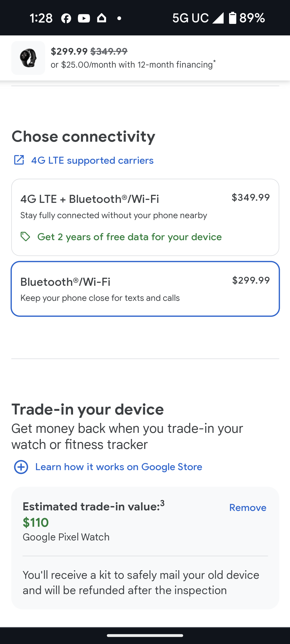Open the external link icon for carriers
Screen dimensions: 290x644
coord(19,160)
